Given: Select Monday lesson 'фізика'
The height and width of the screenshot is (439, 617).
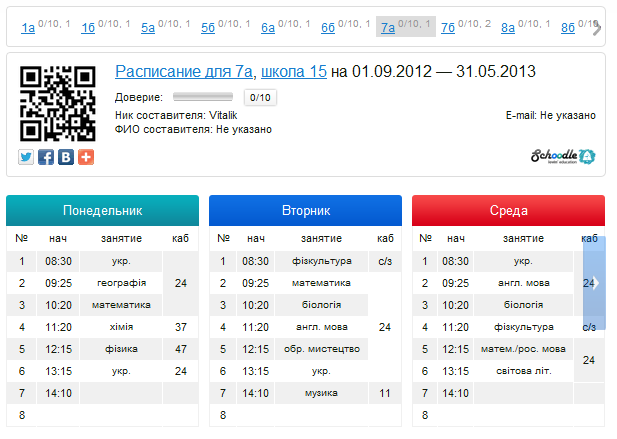Looking at the screenshot, I should pos(121,349).
